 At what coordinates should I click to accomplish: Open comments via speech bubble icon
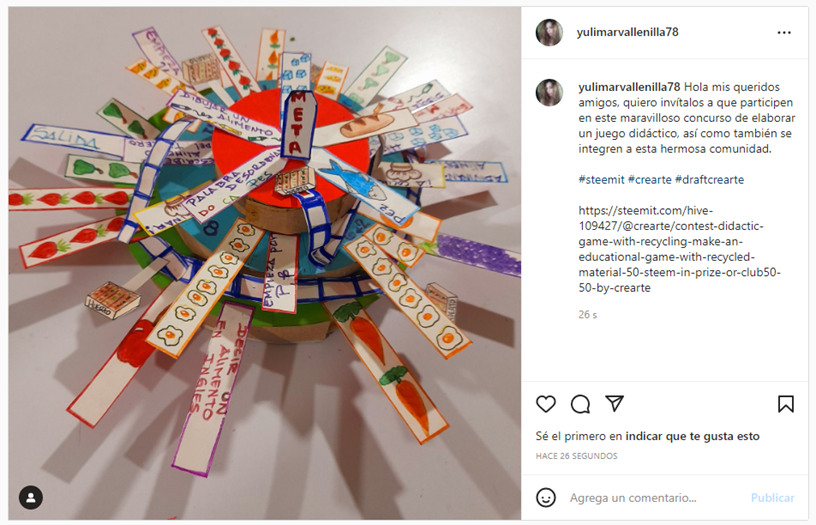tap(580, 404)
